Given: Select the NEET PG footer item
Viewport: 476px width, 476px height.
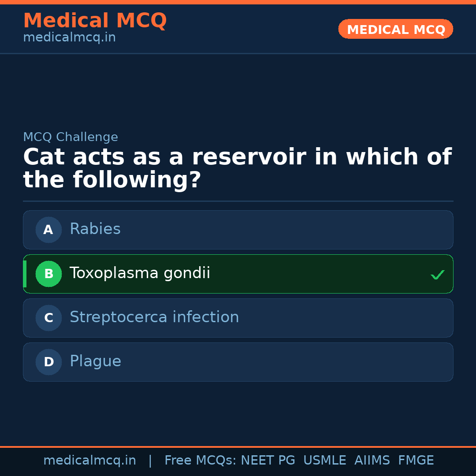Looking at the screenshot, I should (x=268, y=460).
